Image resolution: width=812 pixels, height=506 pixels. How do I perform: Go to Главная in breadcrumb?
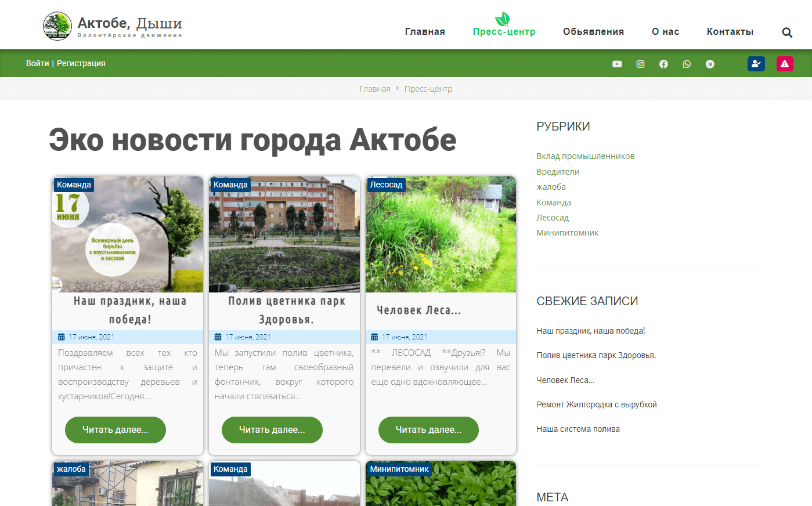[x=375, y=89]
